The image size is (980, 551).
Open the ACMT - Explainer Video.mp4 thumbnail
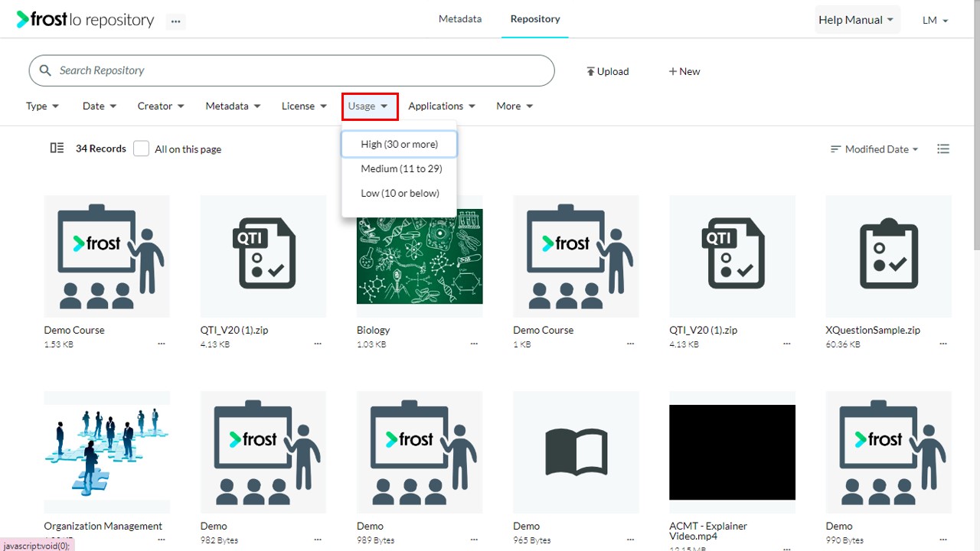[732, 452]
